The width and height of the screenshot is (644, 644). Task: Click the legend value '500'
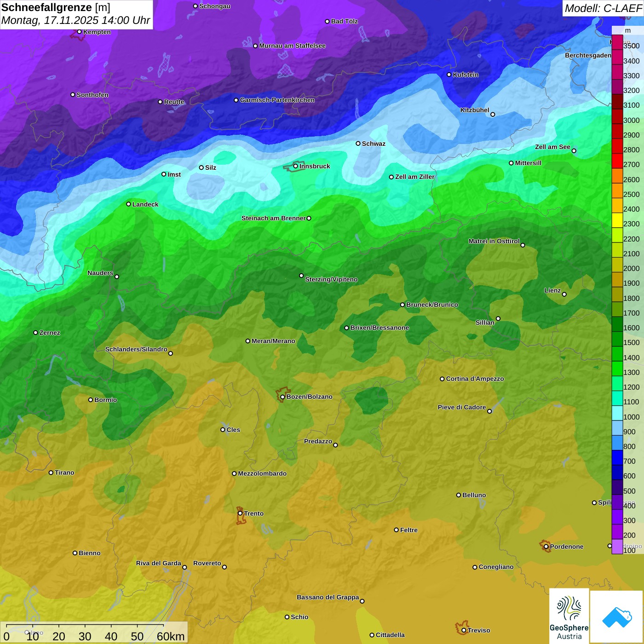tap(630, 491)
